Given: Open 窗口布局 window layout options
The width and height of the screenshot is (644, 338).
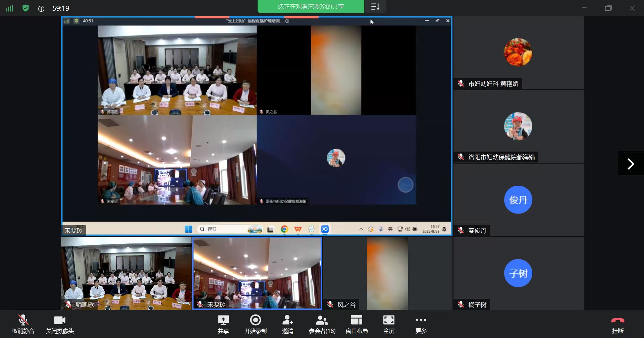Looking at the screenshot, I should point(356,324).
